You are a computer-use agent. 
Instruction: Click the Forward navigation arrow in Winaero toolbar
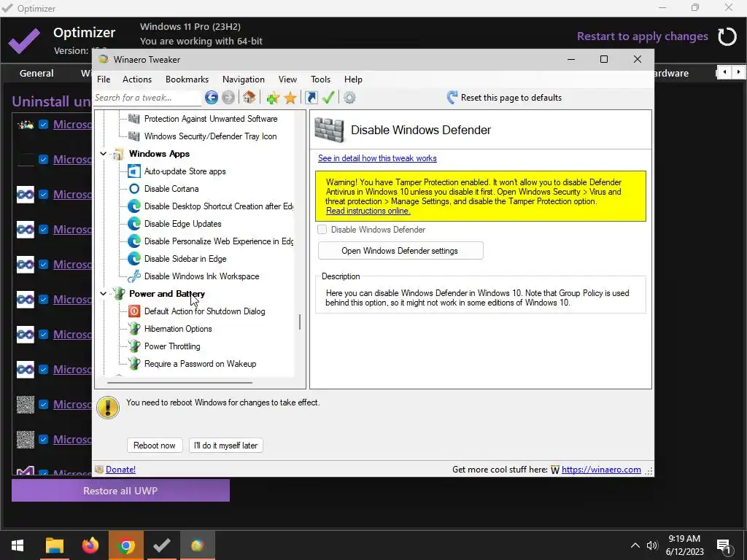click(228, 98)
